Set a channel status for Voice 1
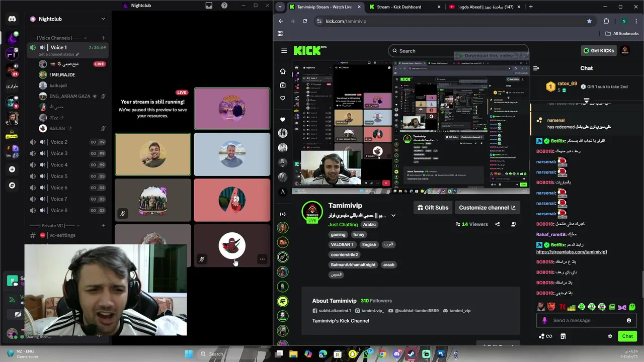 (59, 54)
